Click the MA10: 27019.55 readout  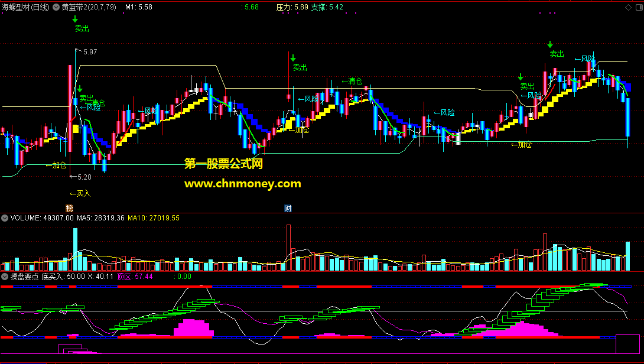pyautogui.click(x=154, y=218)
